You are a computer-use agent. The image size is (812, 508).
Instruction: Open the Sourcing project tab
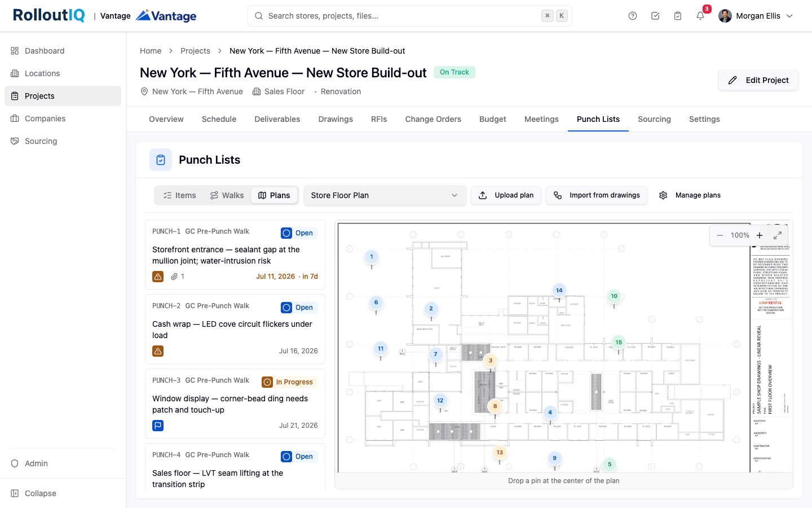(654, 119)
